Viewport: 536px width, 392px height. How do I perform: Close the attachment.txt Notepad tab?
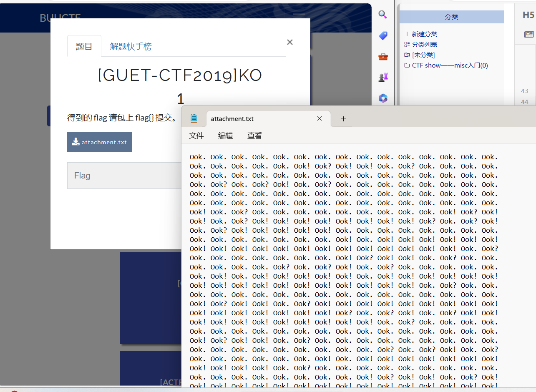click(320, 118)
